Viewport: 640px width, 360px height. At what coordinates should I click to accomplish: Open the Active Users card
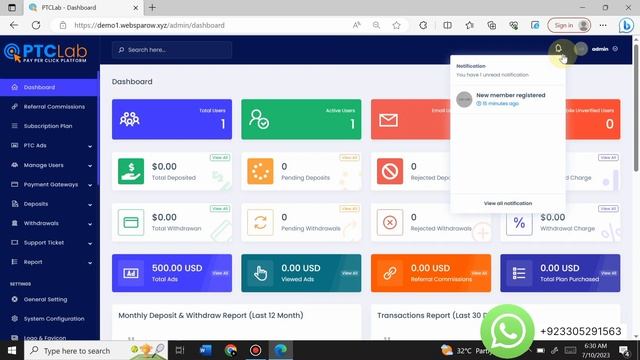[301, 119]
